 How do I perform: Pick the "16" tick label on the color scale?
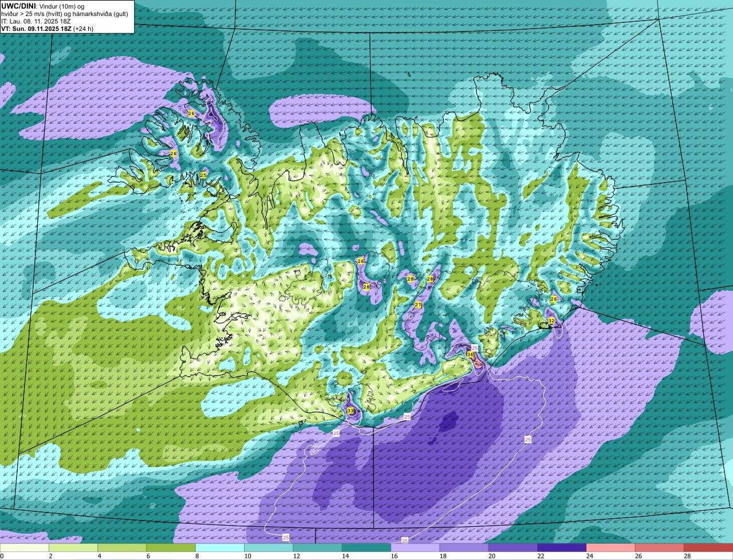coord(394,556)
